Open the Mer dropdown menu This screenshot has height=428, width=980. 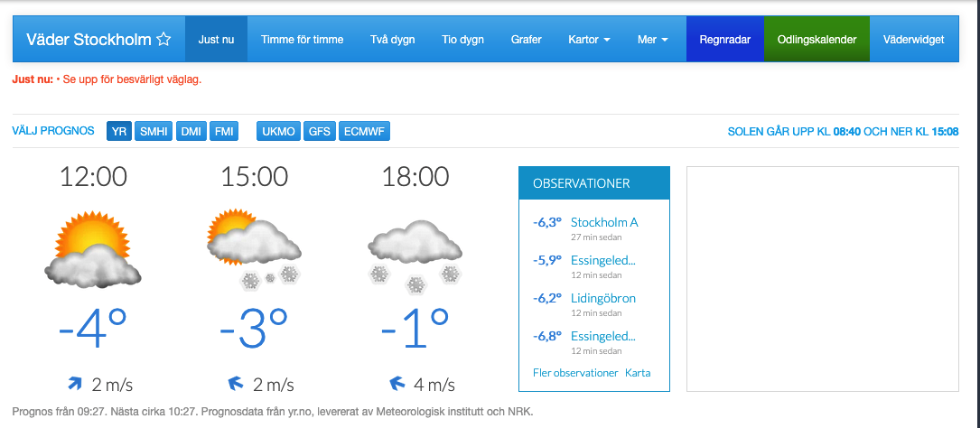(x=652, y=40)
